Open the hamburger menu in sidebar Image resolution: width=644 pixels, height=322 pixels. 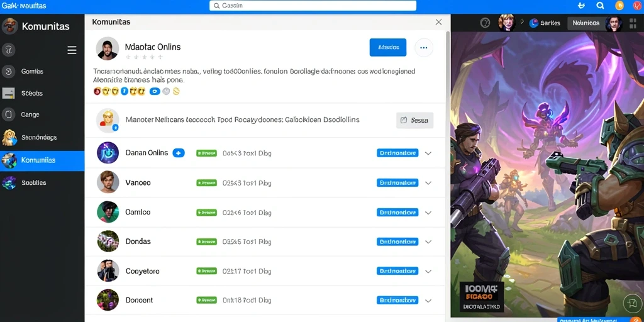tap(72, 50)
